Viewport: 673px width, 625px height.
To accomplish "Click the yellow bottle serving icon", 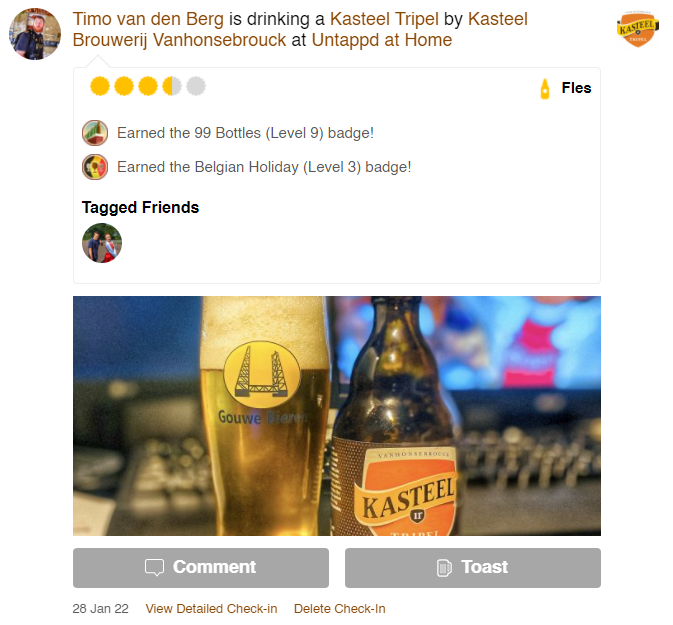I will [545, 89].
